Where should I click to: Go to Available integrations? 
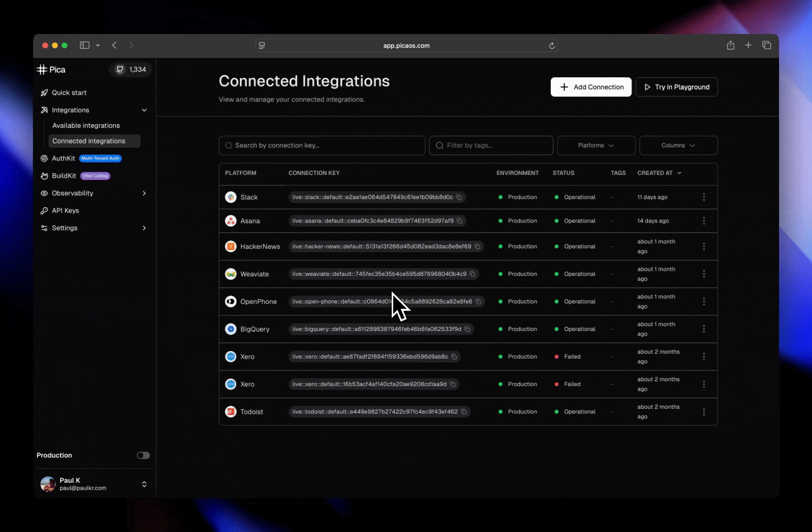point(86,126)
